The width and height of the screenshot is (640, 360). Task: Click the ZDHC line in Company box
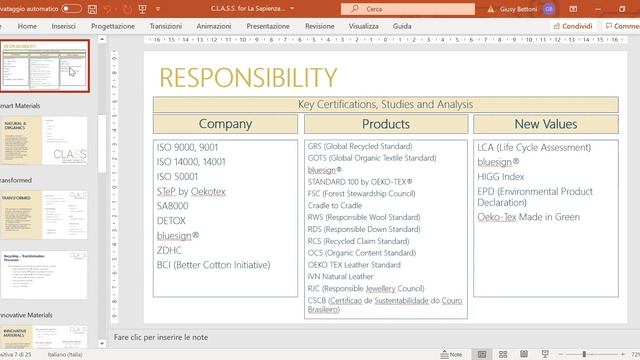pos(169,250)
